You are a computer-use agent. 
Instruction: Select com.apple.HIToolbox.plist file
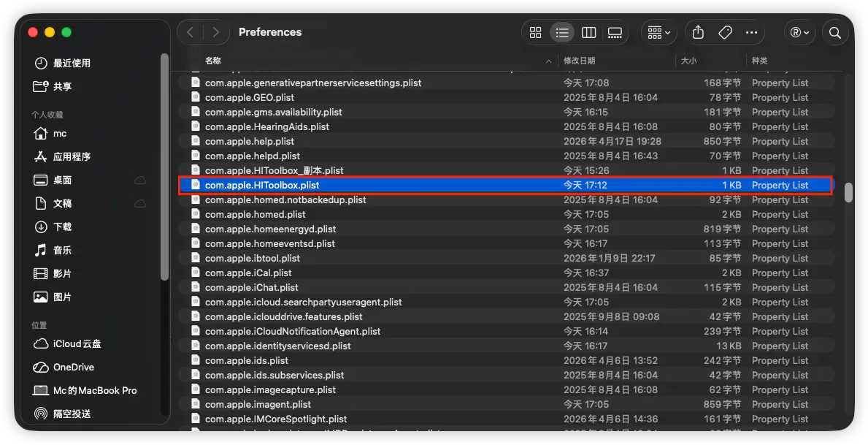506,185
